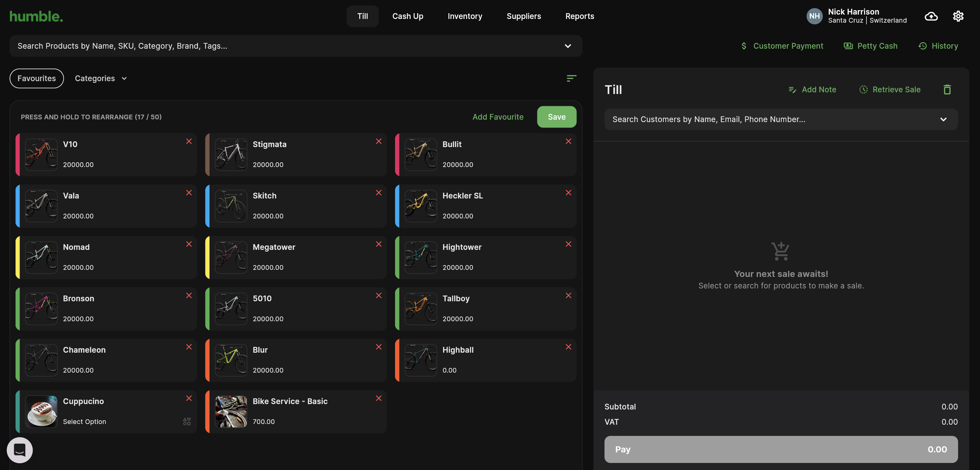This screenshot has width=980, height=470.
Task: Delete the current sale with trash icon
Action: (x=947, y=89)
